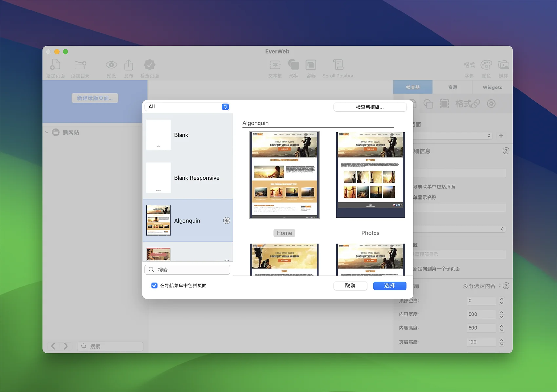Click the Shapes (形状) toolbar icon
This screenshot has width=557, height=392.
click(x=294, y=65)
